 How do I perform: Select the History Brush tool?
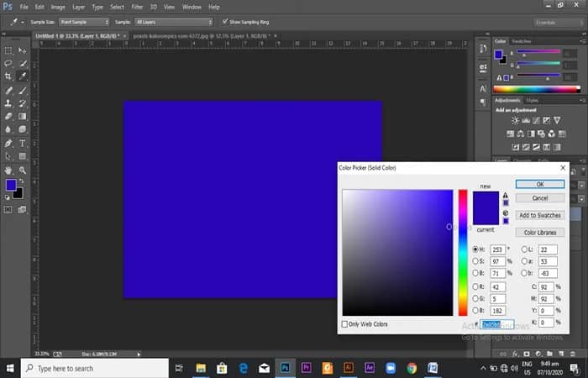tap(23, 103)
